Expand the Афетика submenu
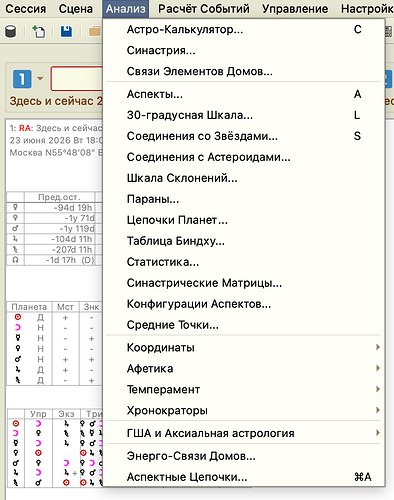The height and width of the screenshot is (500, 394). coord(244,369)
